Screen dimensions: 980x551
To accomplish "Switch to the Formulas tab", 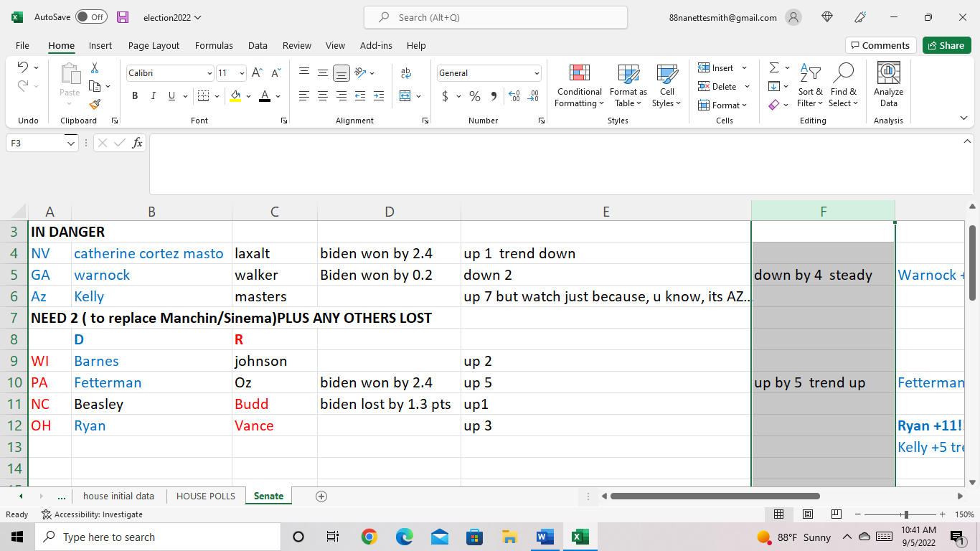I will pyautogui.click(x=214, y=45).
